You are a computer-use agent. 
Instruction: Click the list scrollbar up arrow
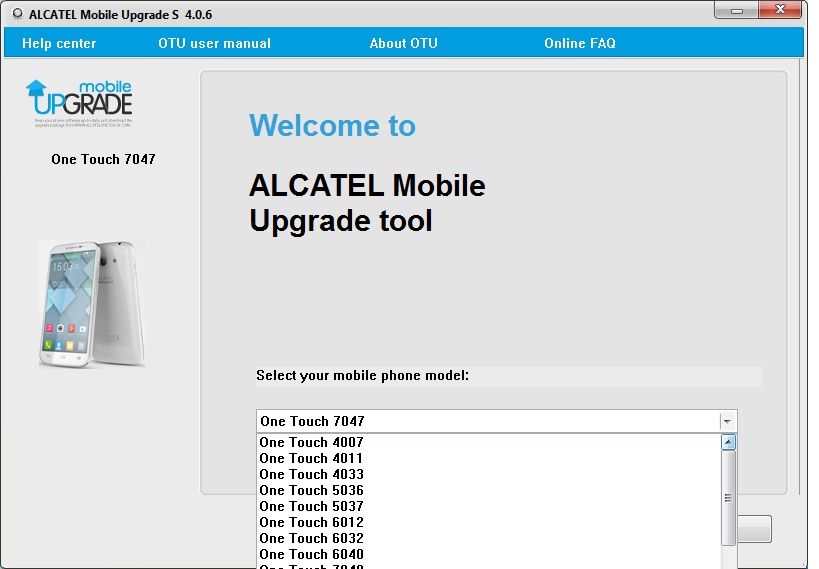point(728,442)
